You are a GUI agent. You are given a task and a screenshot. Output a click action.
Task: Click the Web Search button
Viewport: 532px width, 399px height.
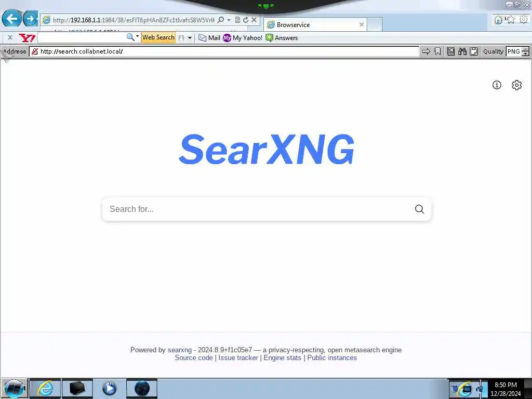[x=158, y=37]
